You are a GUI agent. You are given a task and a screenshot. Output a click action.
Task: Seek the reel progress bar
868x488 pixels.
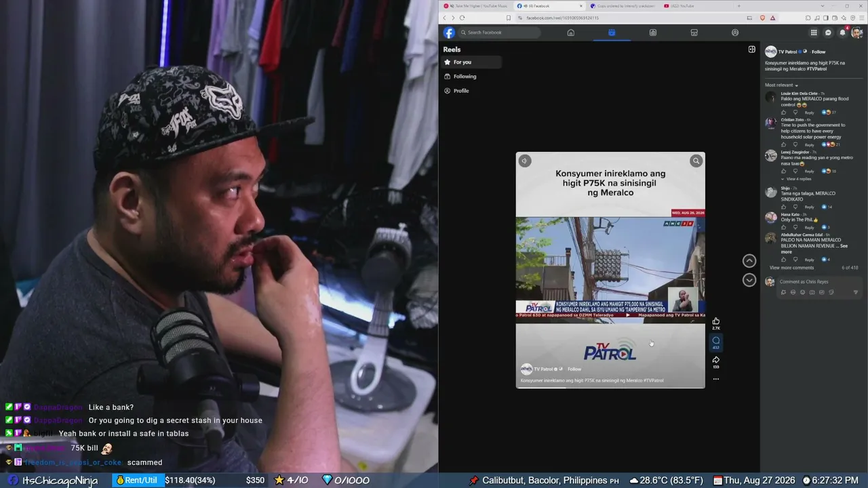610,388
